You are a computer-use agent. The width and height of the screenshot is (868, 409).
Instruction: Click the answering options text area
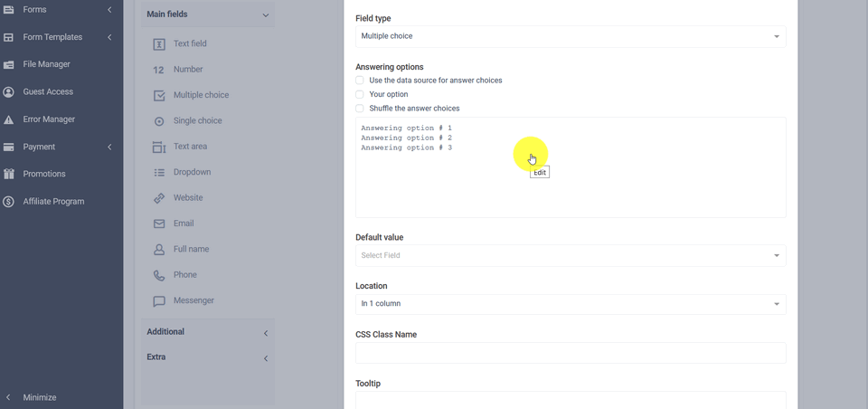click(571, 167)
